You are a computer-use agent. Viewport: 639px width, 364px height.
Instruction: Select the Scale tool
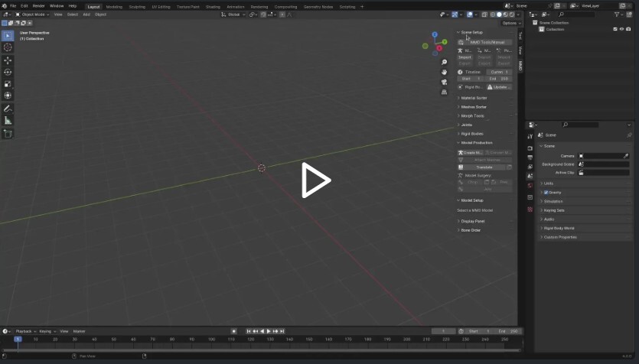pyautogui.click(x=8, y=84)
